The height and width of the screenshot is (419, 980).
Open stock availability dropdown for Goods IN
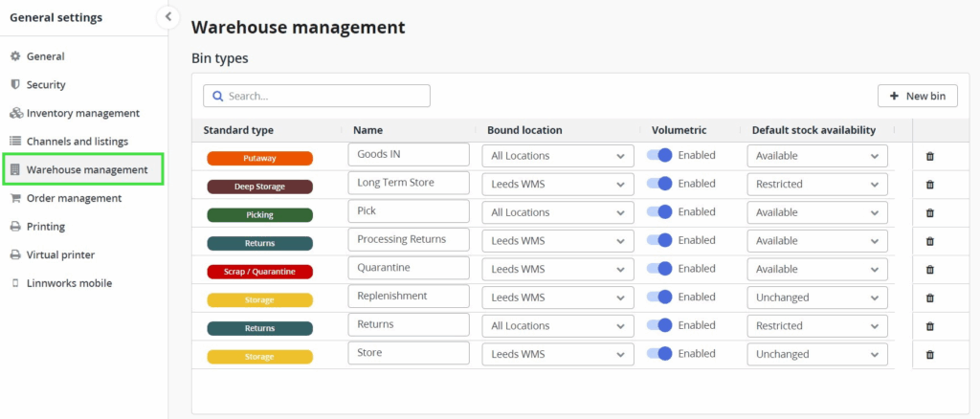tap(817, 156)
